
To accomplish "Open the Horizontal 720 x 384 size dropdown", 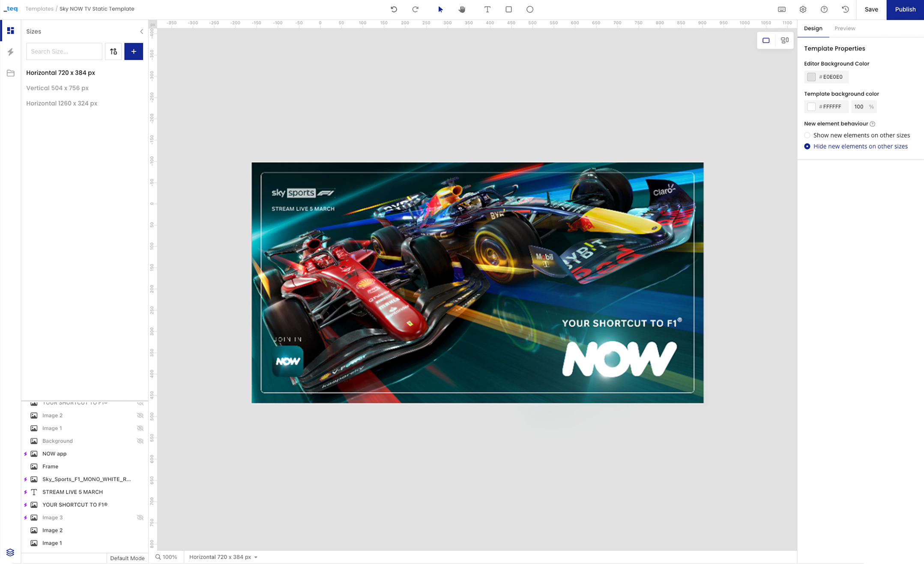I will coord(223,557).
